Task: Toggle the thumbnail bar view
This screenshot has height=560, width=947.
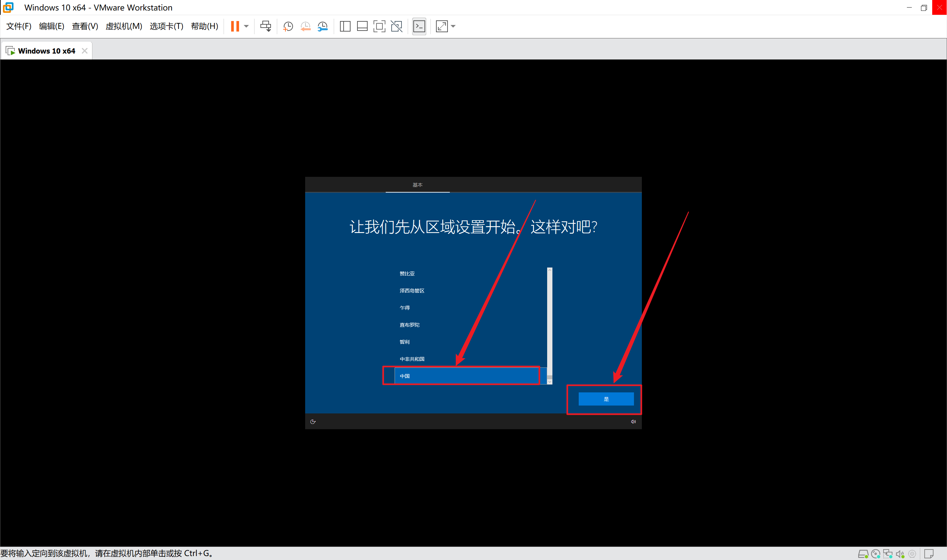Action: point(362,26)
